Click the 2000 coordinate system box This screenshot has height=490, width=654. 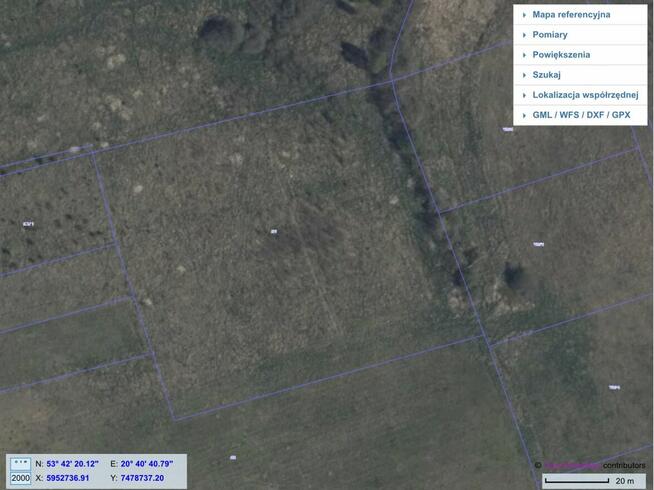click(20, 478)
